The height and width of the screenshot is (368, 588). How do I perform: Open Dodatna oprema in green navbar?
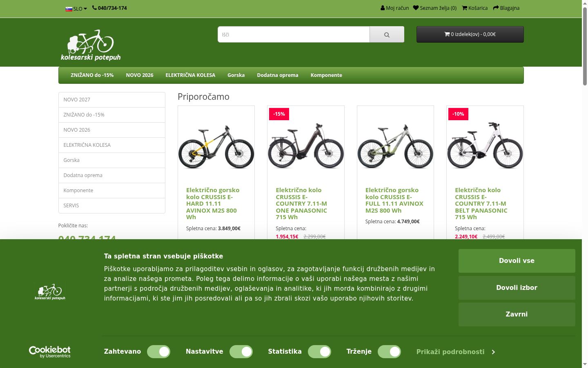click(278, 75)
